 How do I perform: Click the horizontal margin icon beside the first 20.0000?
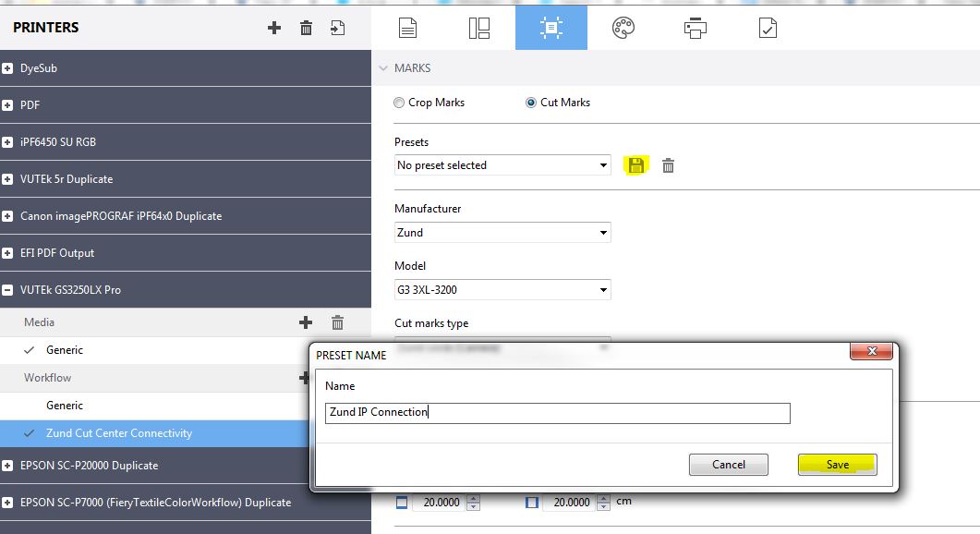(402, 502)
